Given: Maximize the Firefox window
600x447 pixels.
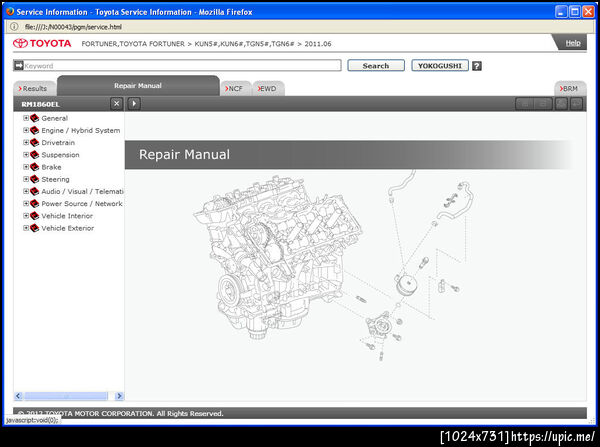Looking at the screenshot, I should (575, 11).
